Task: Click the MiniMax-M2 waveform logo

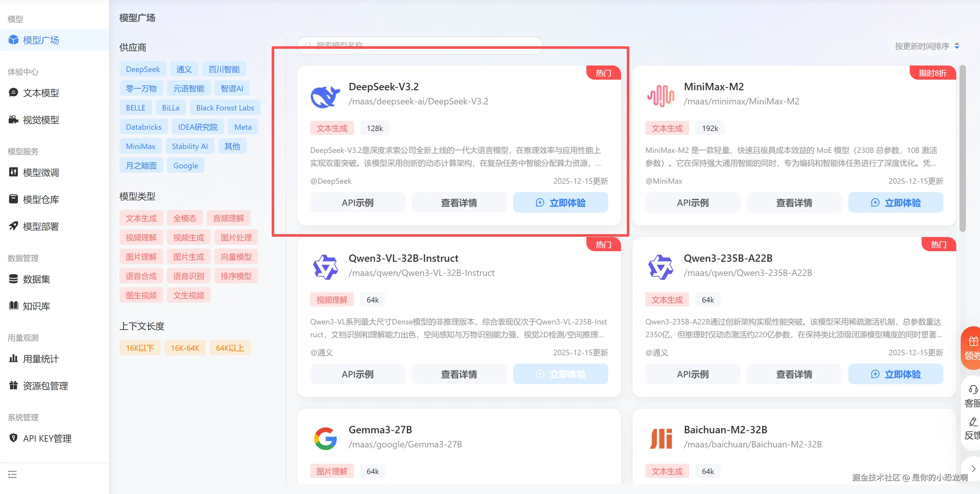Action: click(x=661, y=96)
